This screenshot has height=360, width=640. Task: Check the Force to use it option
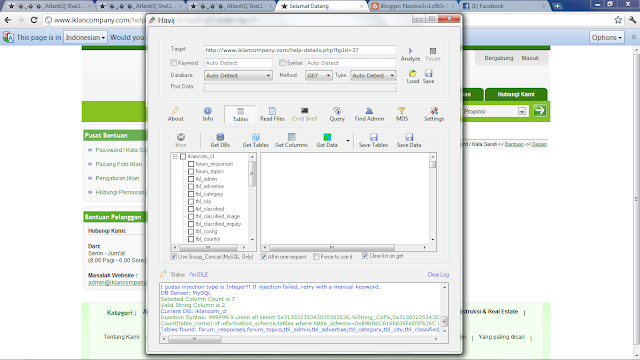pyautogui.click(x=316, y=257)
